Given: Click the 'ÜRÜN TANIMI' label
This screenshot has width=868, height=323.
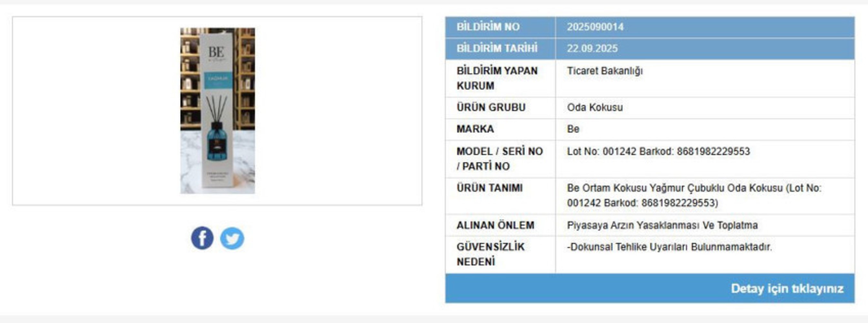Looking at the screenshot, I should (490, 188).
